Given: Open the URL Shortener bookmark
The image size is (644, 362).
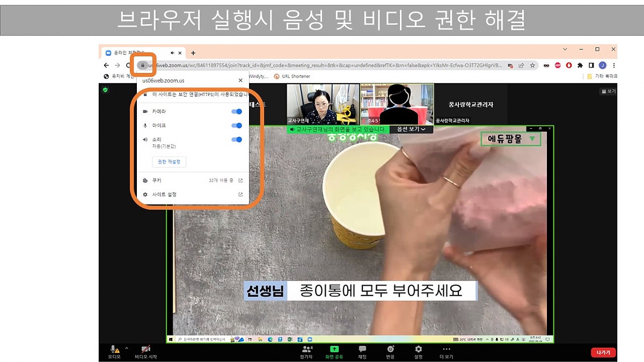Looking at the screenshot, I should [x=292, y=76].
